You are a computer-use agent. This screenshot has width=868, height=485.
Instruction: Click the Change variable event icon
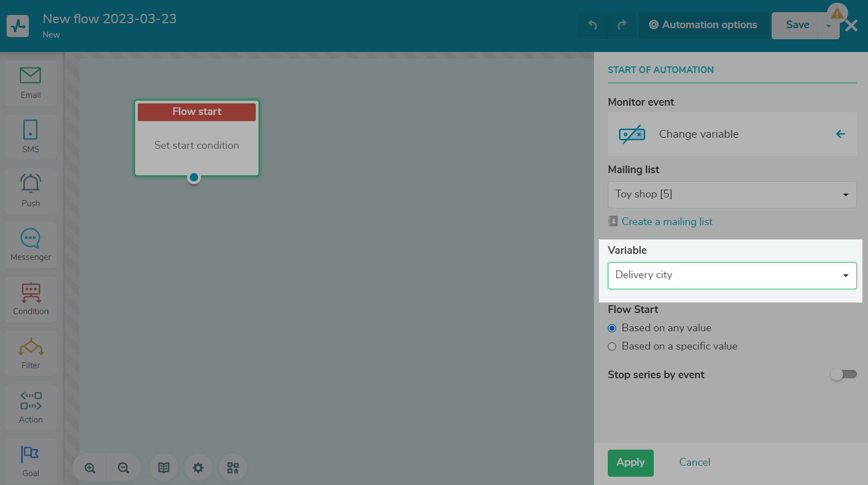pos(632,134)
